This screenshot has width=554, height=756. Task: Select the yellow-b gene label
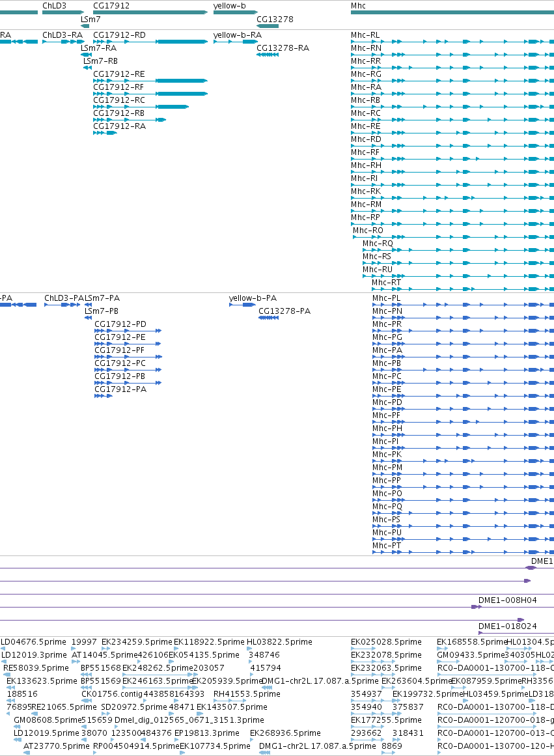coord(230,6)
